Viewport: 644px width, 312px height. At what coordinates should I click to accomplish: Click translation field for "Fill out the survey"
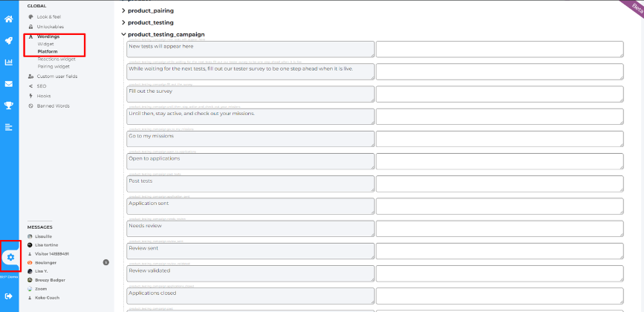tap(500, 94)
